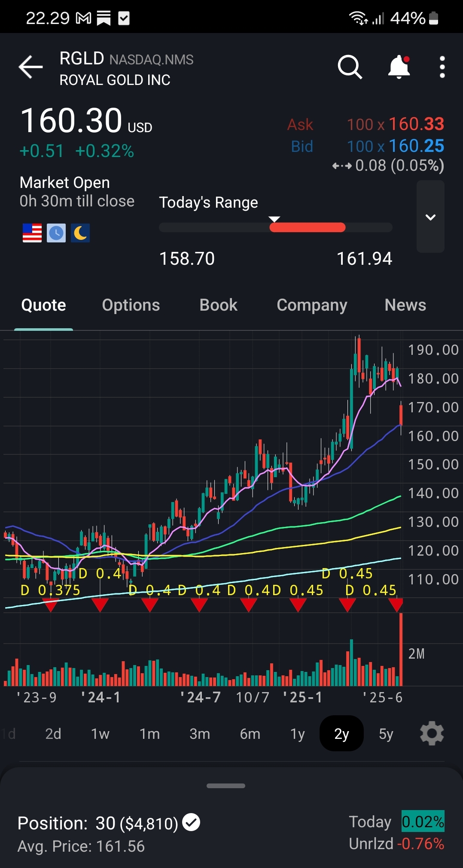The image size is (463, 868).
Task: Expand quote details with chevron button
Action: 430,217
